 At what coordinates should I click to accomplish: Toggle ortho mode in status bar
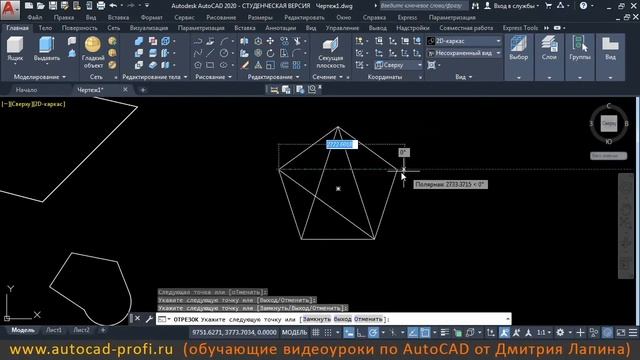click(361, 333)
